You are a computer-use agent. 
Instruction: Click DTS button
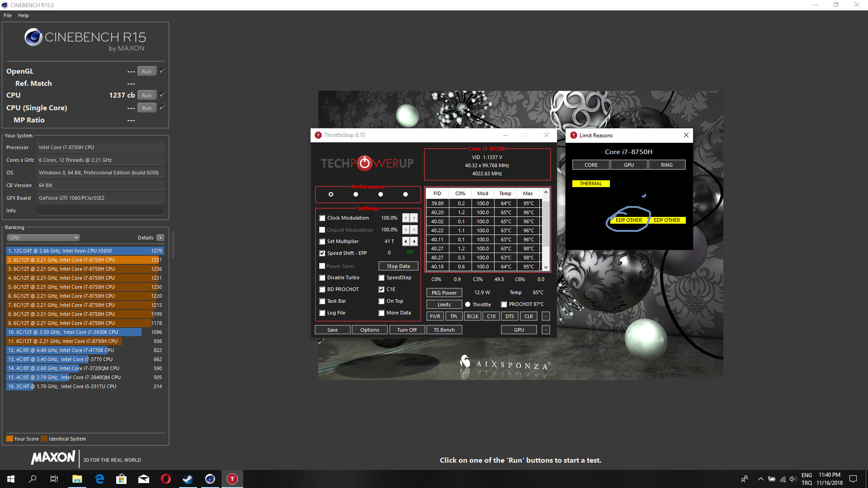pos(510,316)
